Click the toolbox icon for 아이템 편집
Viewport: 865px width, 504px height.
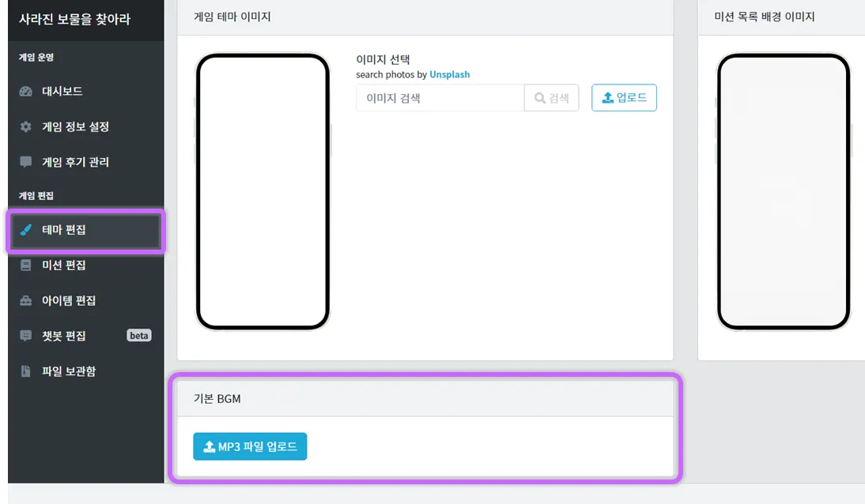pyautogui.click(x=26, y=300)
